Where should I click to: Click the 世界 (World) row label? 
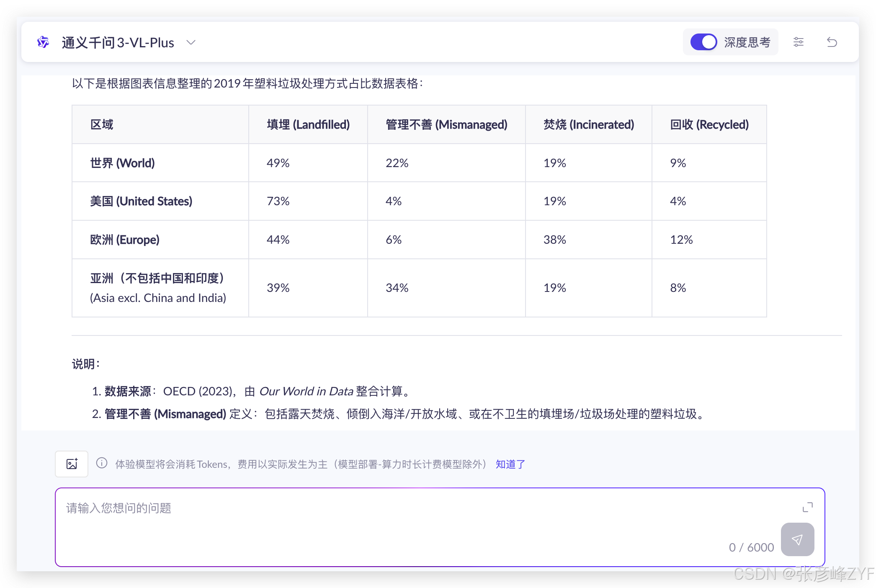coord(122,163)
